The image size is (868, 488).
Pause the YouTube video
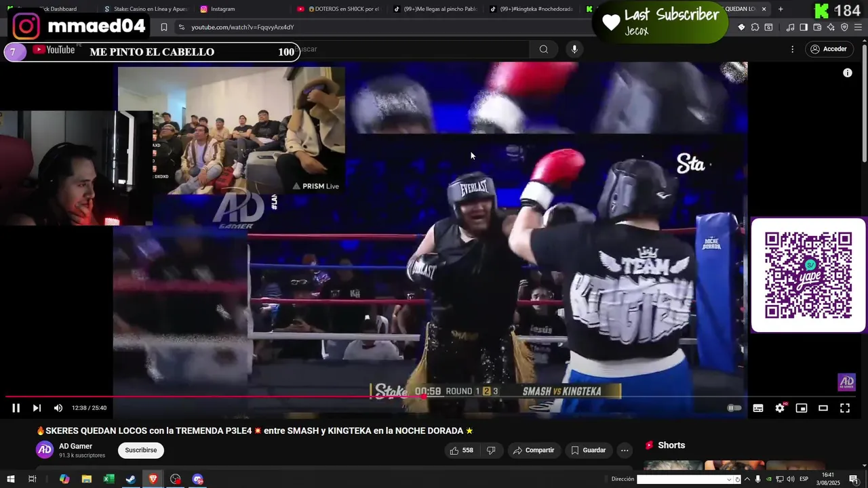coord(16,408)
